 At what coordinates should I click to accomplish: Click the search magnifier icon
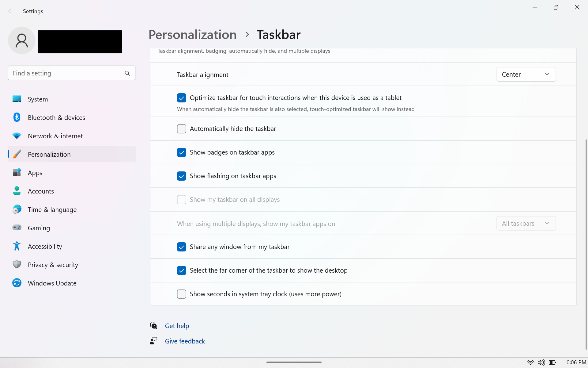pos(127,73)
